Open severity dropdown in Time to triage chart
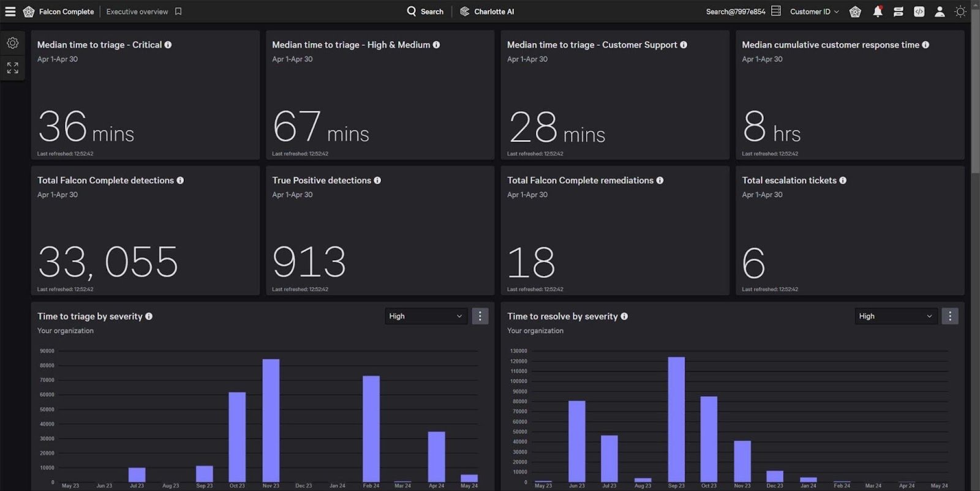This screenshot has height=491, width=980. [x=425, y=316]
